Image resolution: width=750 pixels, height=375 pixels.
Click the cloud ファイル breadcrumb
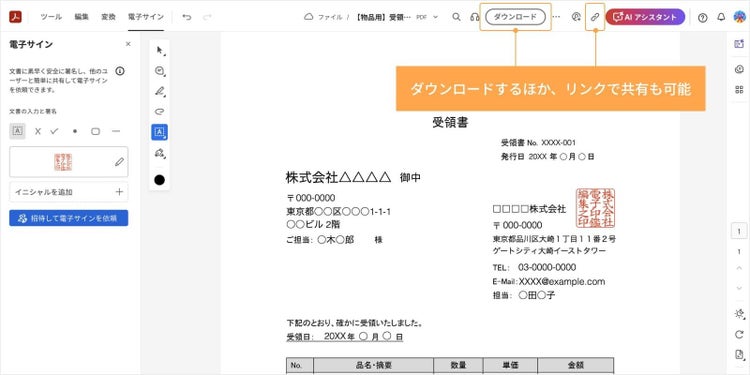323,17
